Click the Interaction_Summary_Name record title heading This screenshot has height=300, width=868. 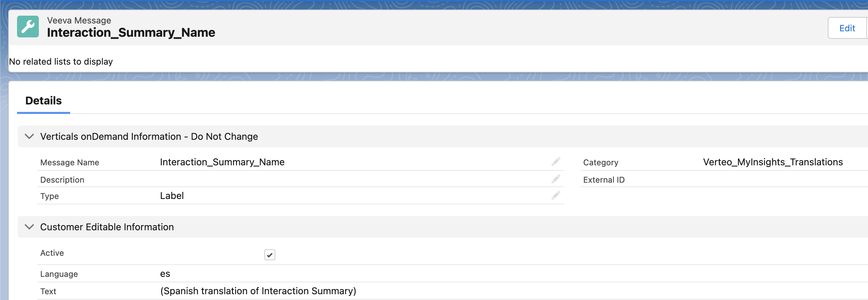(x=131, y=33)
